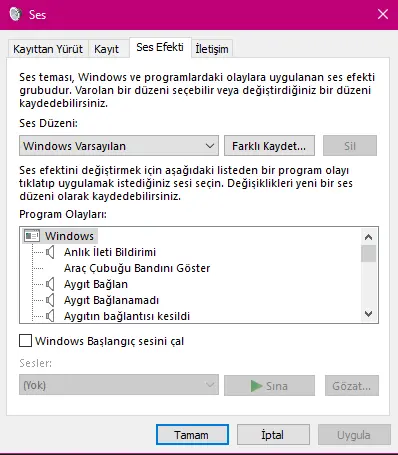The image size is (398, 455).
Task: Open the Sesler (Yok) dropdown
Action: tap(119, 385)
